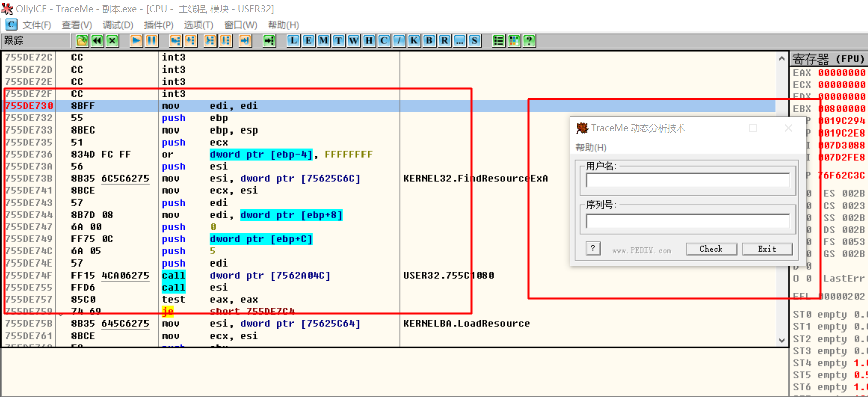
Task: Switch to CPU window with C button
Action: (x=384, y=41)
